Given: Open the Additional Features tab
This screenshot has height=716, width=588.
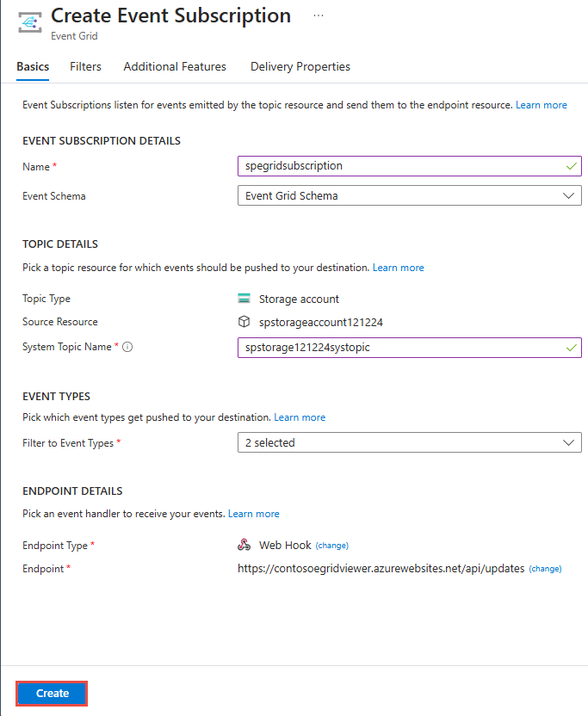Looking at the screenshot, I should [x=175, y=66].
